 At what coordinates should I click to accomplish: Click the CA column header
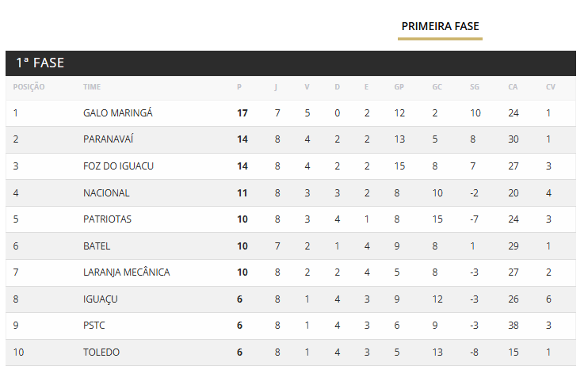tap(513, 87)
